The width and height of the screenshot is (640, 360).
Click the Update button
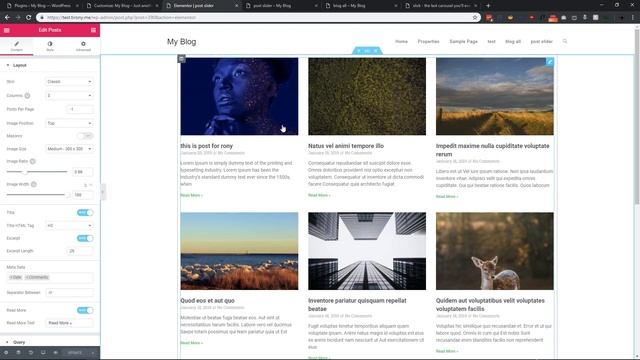[75, 353]
